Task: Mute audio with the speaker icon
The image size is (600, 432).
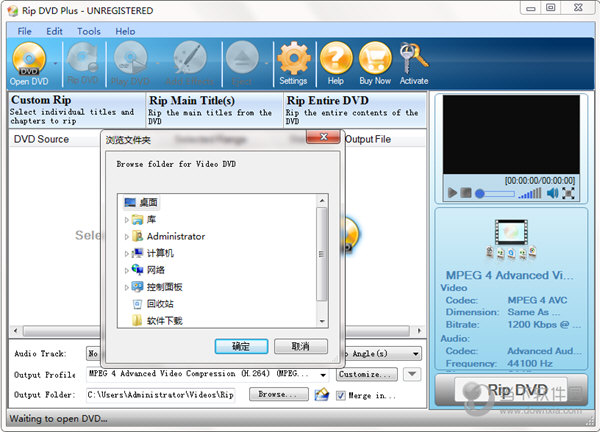Action: coord(552,193)
